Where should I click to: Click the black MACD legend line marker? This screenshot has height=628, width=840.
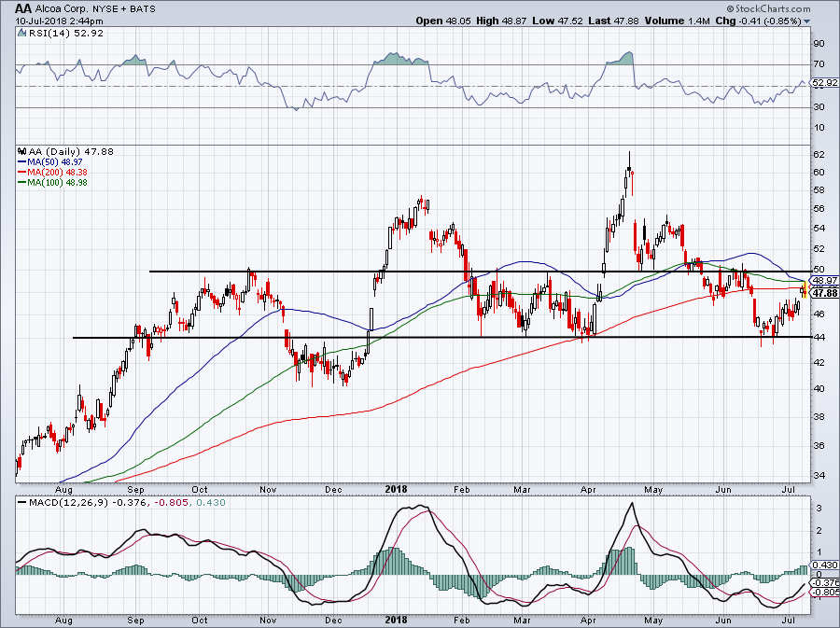(x=22, y=503)
